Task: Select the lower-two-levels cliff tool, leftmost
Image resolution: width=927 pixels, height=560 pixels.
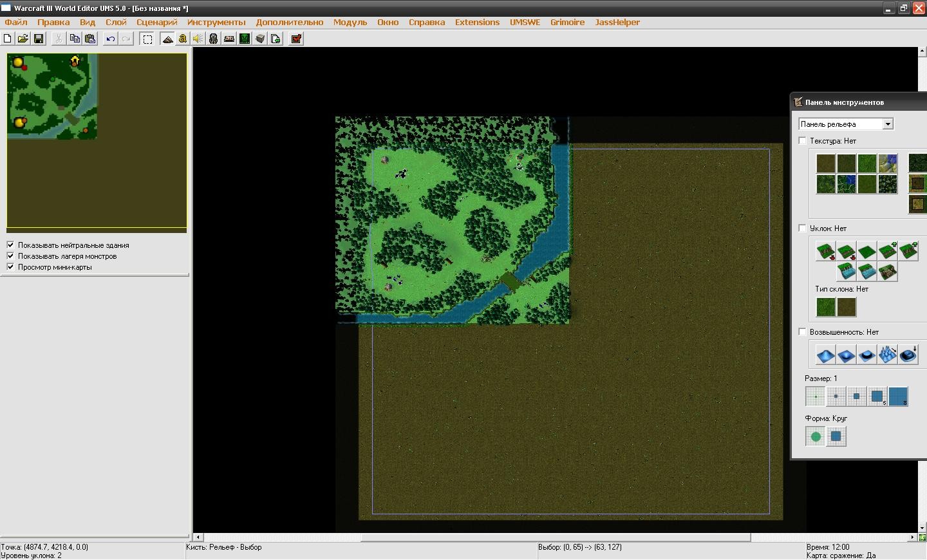Action: coord(826,251)
